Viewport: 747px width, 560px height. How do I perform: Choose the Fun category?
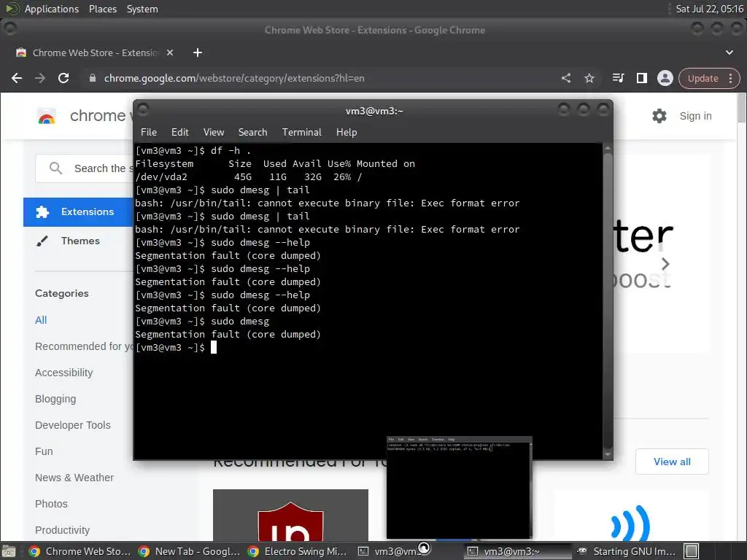pyautogui.click(x=44, y=451)
